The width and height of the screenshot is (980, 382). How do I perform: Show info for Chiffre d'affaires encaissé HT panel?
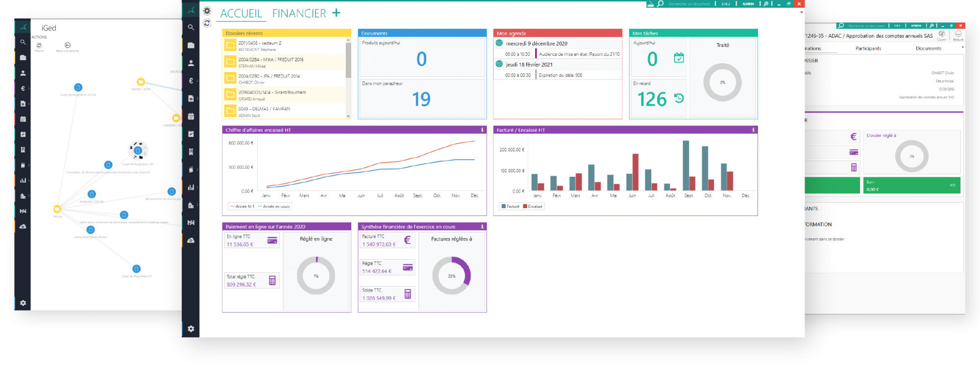click(x=482, y=130)
